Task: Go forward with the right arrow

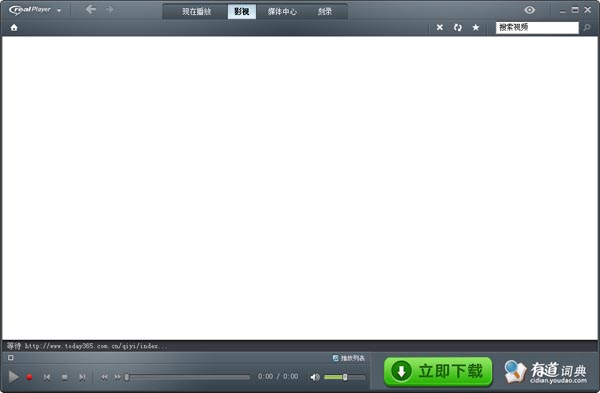Action: [x=110, y=10]
